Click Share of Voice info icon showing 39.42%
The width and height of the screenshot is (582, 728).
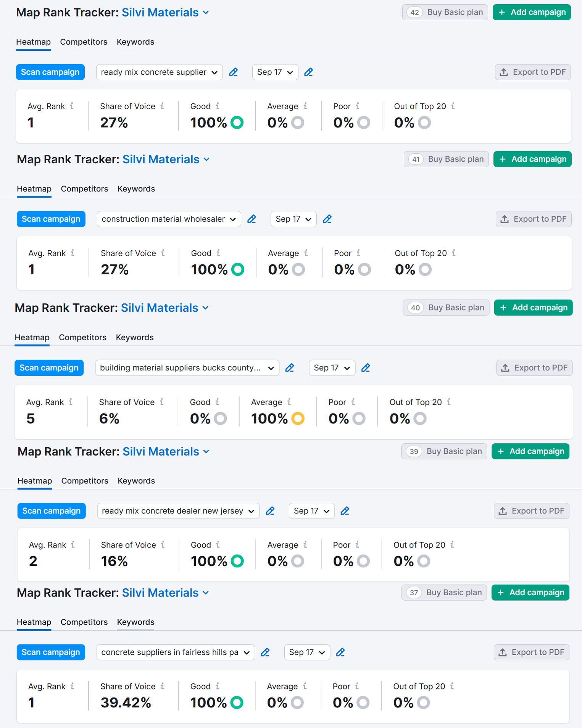(163, 686)
